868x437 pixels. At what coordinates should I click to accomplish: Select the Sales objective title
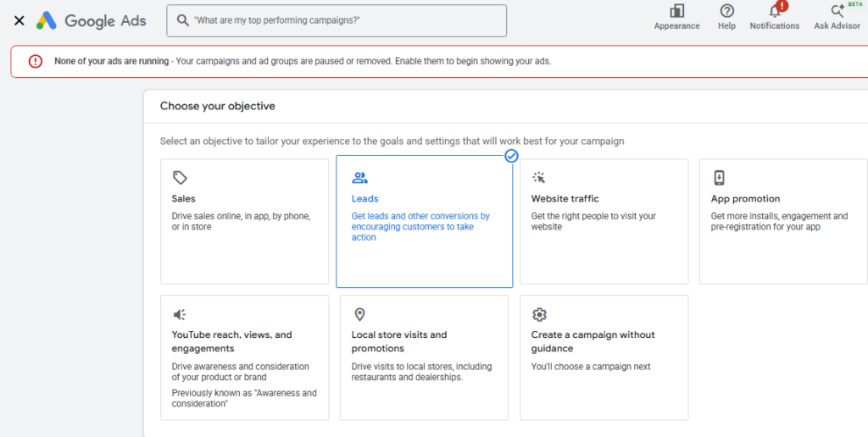(183, 198)
